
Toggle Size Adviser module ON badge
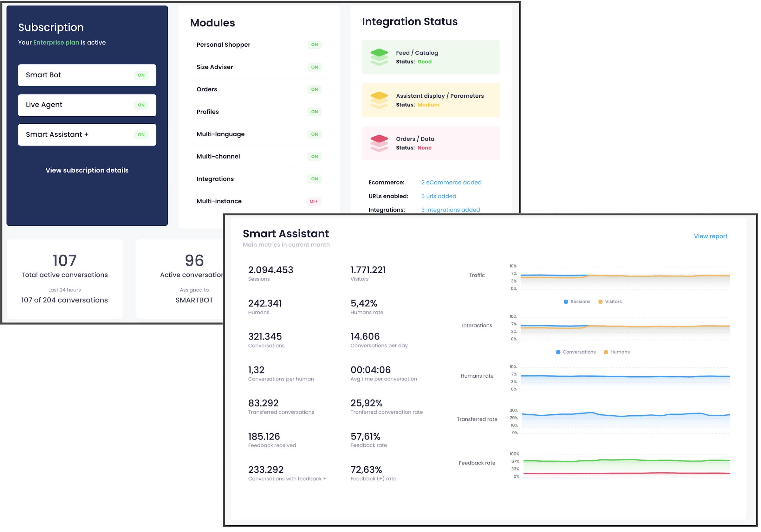pos(314,67)
